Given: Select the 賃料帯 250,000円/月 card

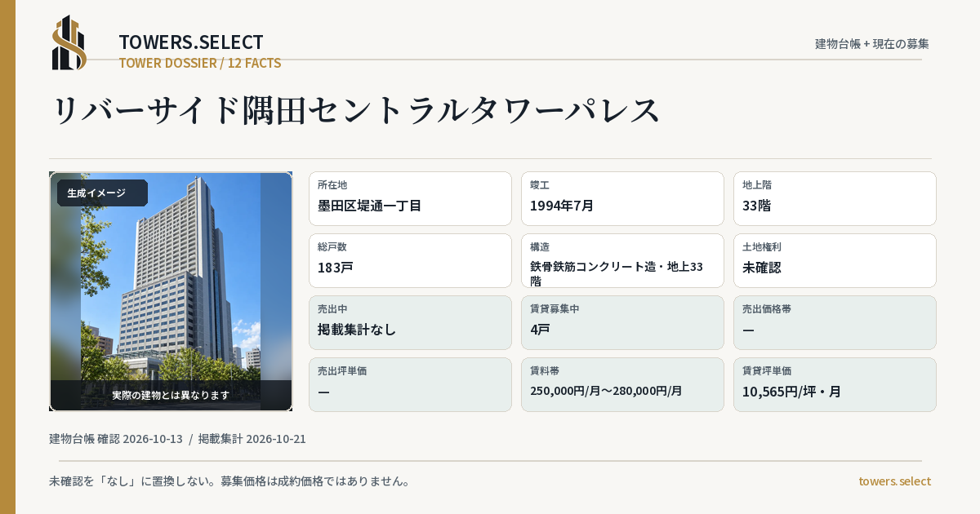Looking at the screenshot, I should point(622,384).
